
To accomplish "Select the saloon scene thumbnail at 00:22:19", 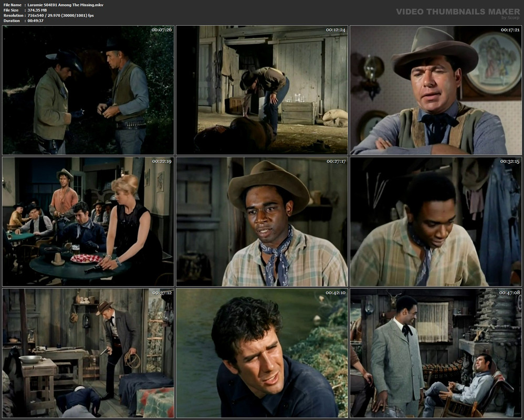I will click(88, 222).
